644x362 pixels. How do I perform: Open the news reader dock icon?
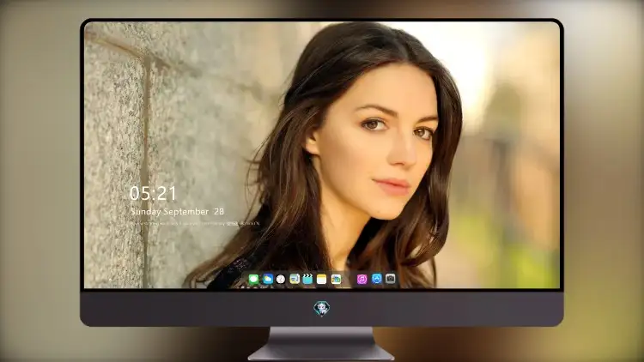(295, 279)
